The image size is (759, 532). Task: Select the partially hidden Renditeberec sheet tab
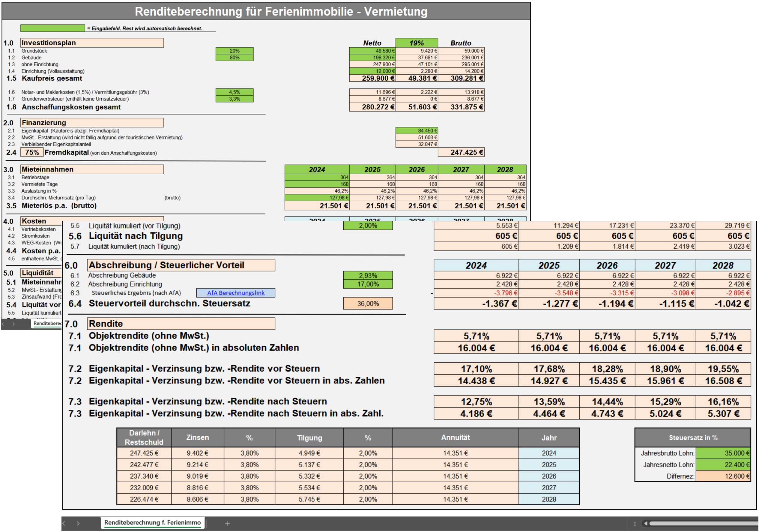point(47,323)
